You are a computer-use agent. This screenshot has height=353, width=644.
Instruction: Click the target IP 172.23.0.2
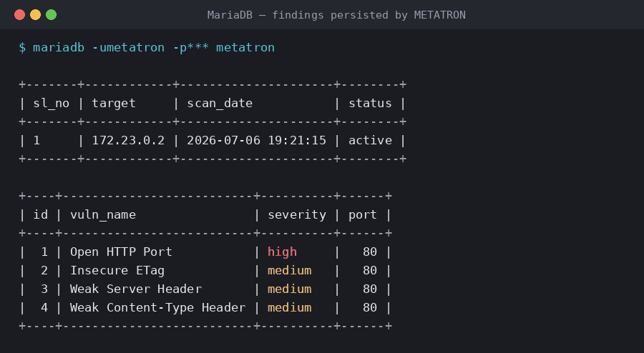click(x=128, y=140)
